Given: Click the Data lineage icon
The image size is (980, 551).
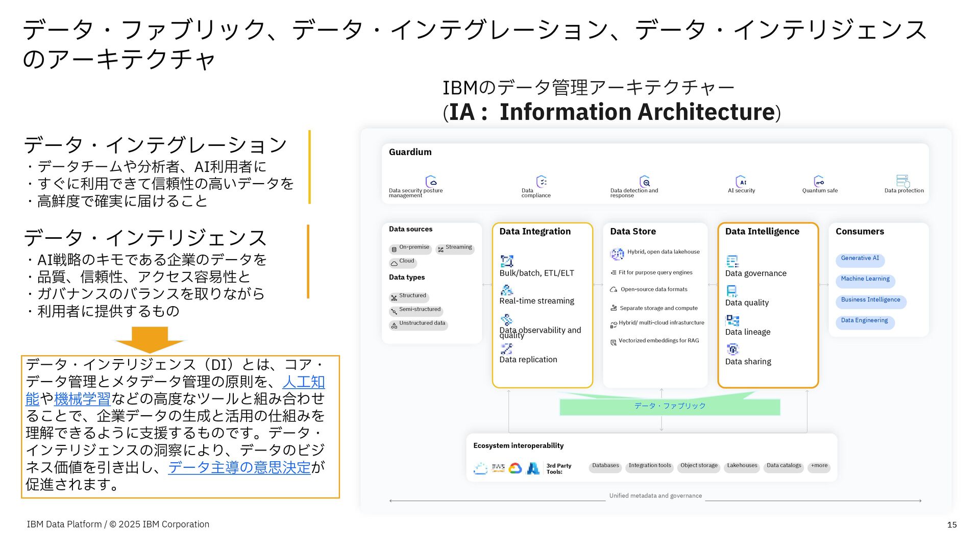Looking at the screenshot, I should (732, 320).
